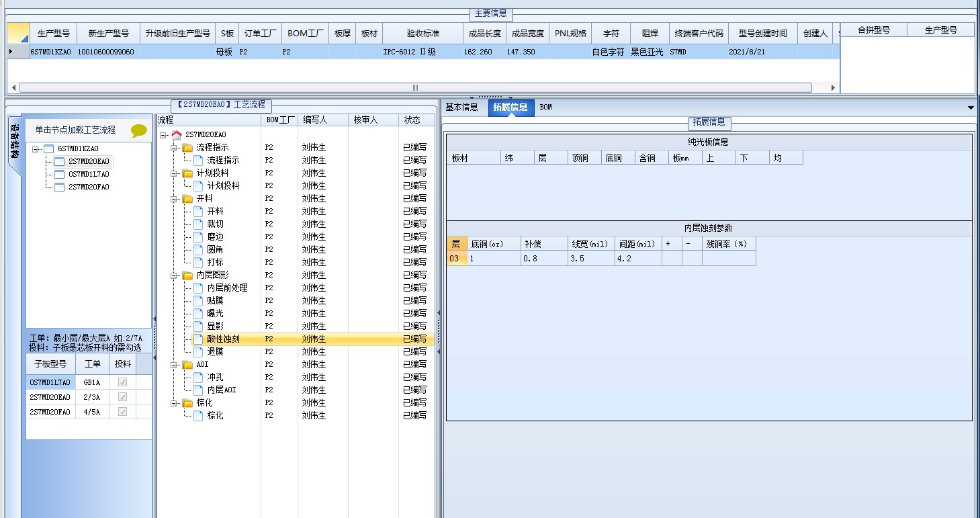The height and width of the screenshot is (518, 980).
Task: Click the 生产型号 column header in main grid
Action: coord(53,33)
